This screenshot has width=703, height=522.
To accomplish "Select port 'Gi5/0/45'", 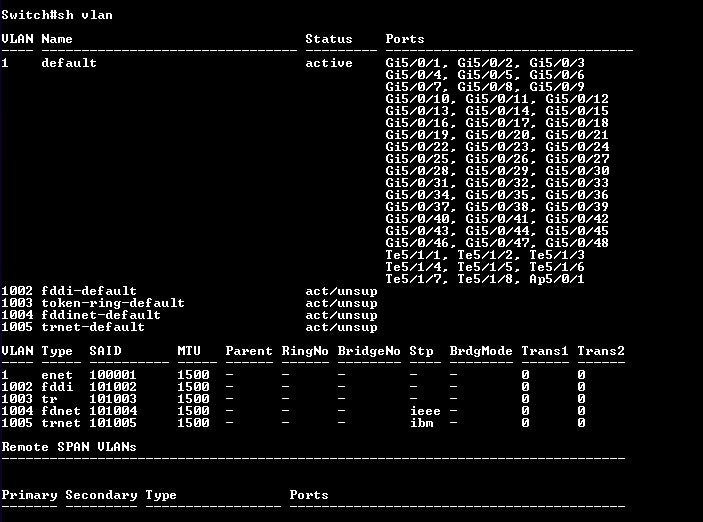I will point(577,231).
